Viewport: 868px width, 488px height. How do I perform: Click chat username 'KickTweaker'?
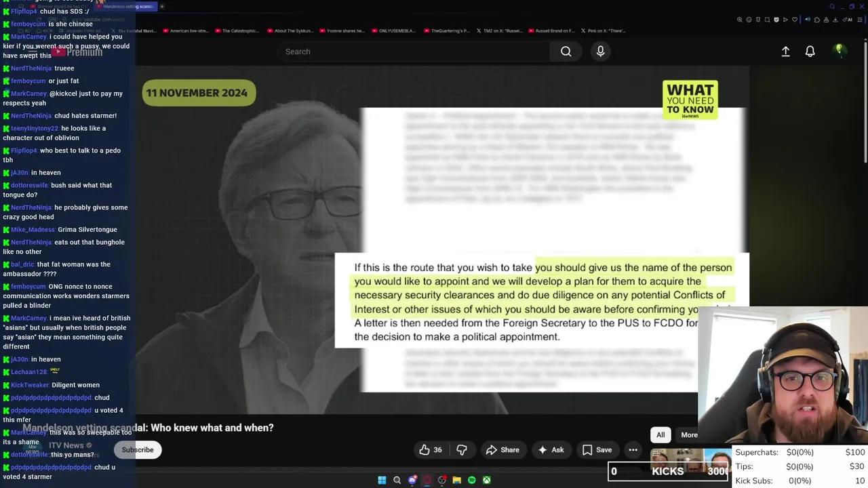pyautogui.click(x=30, y=385)
